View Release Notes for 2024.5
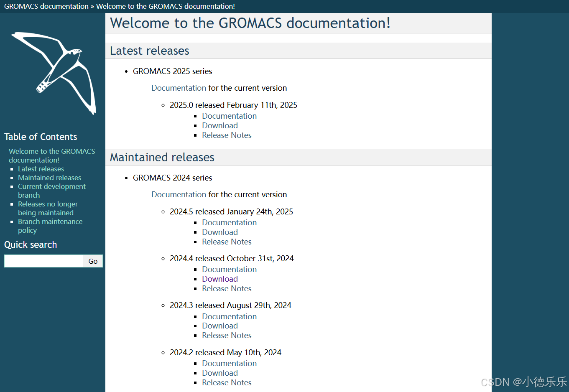The height and width of the screenshot is (392, 569). pos(227,242)
